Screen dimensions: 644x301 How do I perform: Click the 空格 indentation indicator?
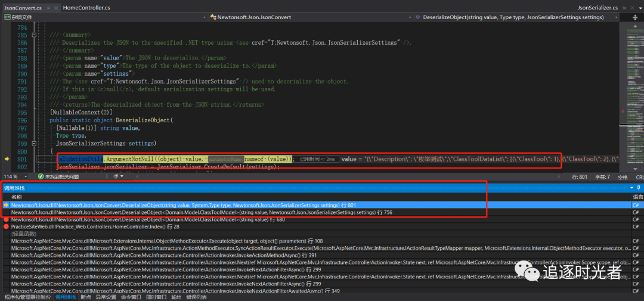tap(623, 177)
